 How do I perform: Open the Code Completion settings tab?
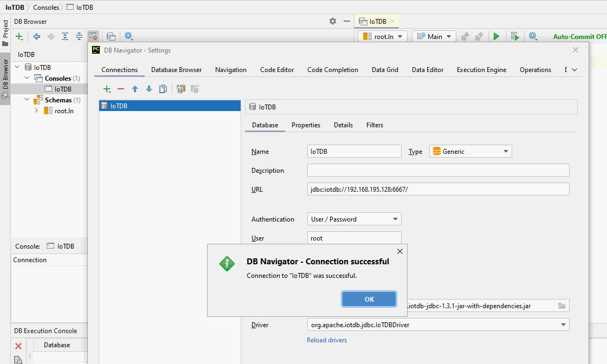(333, 70)
